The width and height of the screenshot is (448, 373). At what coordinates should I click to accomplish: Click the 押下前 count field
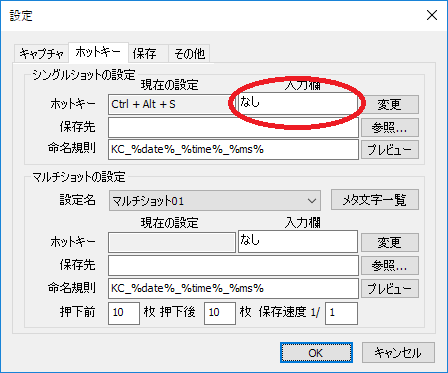point(124,313)
